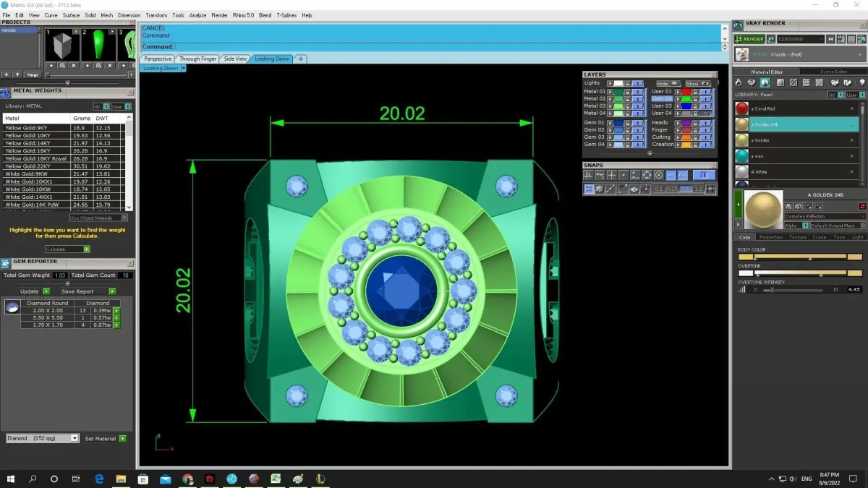Screen dimensions: 868x488
Task: Switch to the Scene Editor tab
Action: click(x=833, y=72)
